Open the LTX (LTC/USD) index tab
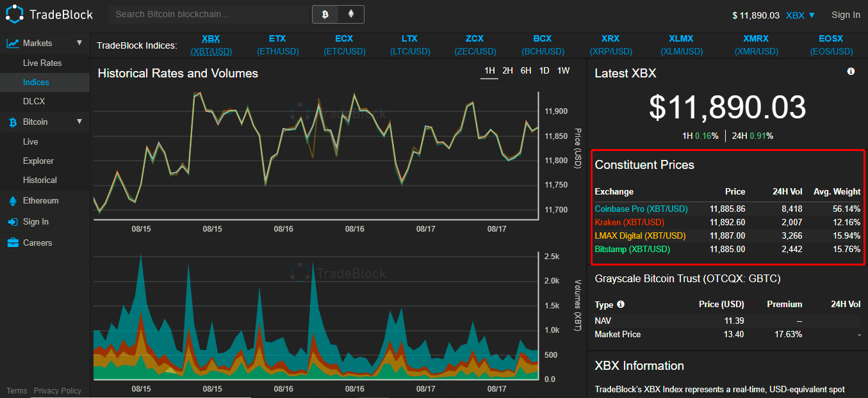Viewport: 868px width, 398px height. (409, 45)
